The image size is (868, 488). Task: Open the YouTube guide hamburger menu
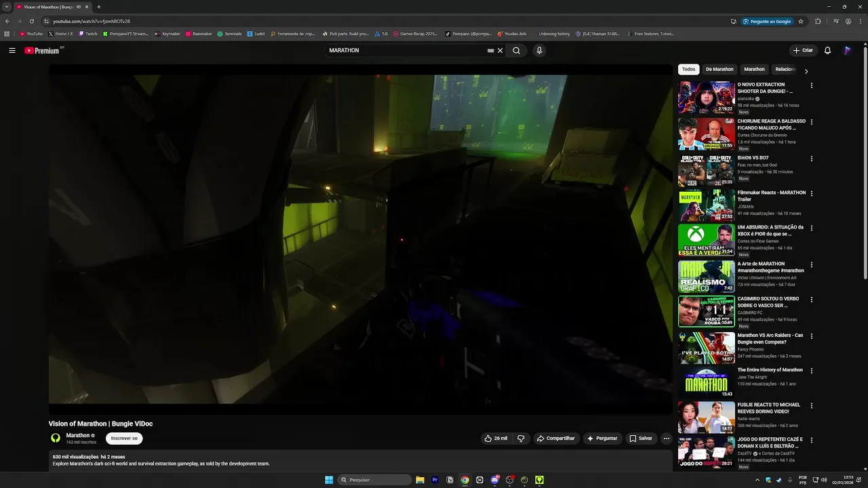[x=12, y=50]
